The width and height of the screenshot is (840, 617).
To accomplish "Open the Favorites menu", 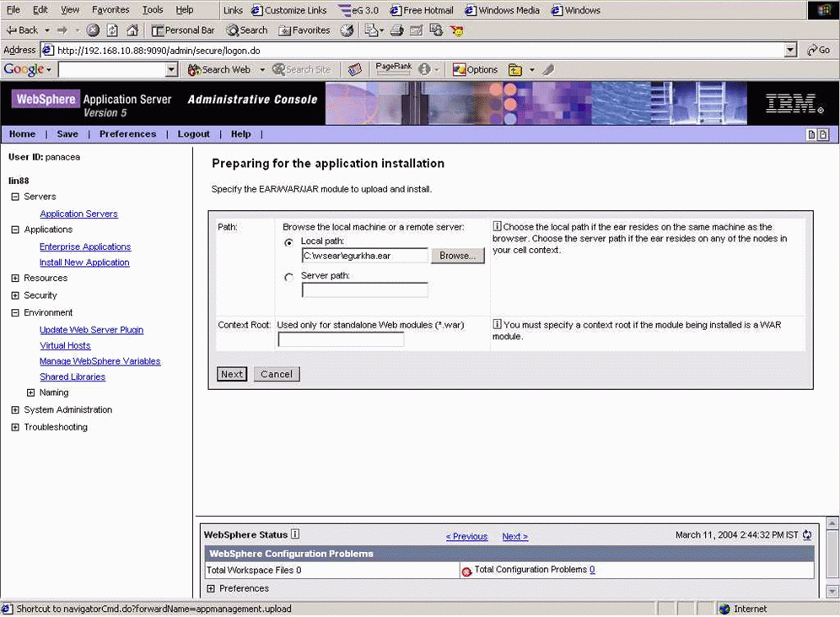I will [x=110, y=9].
